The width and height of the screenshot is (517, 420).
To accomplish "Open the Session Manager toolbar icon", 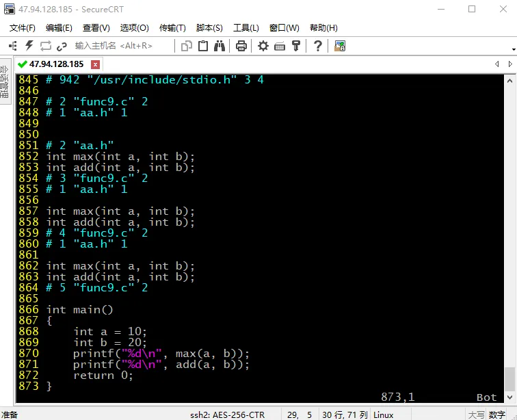I will coord(13,46).
